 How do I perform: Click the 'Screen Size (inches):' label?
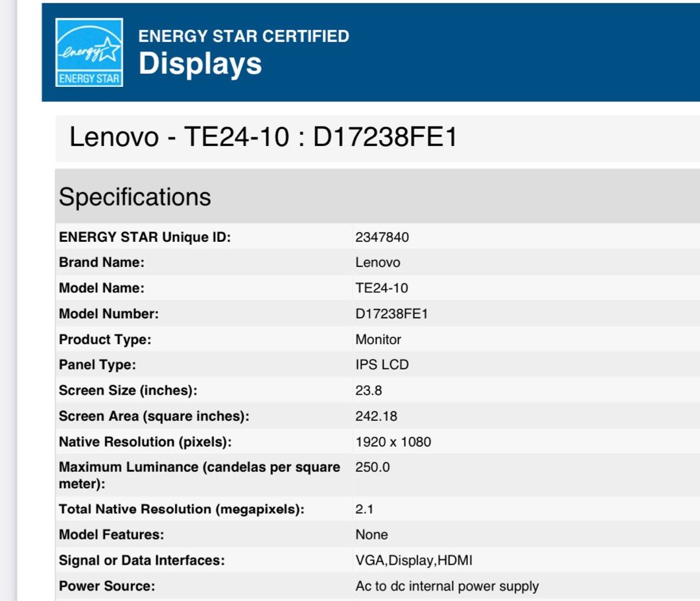(x=128, y=391)
